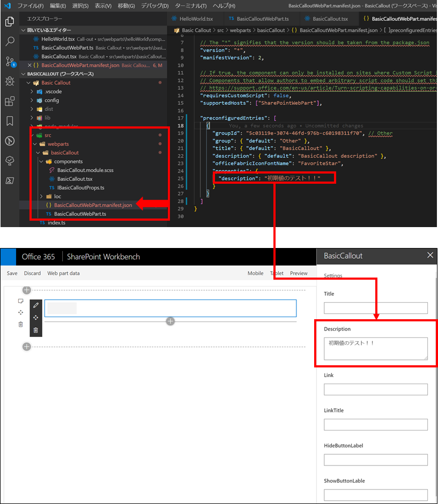Image resolution: width=438 pixels, height=504 pixels.
Task: Click line 25 description code text
Action: point(269,178)
